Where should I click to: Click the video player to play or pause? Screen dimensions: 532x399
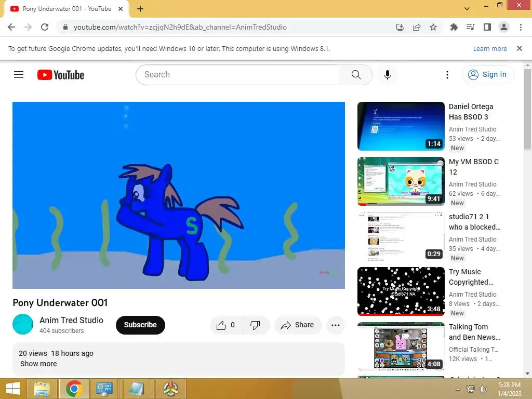tap(179, 195)
